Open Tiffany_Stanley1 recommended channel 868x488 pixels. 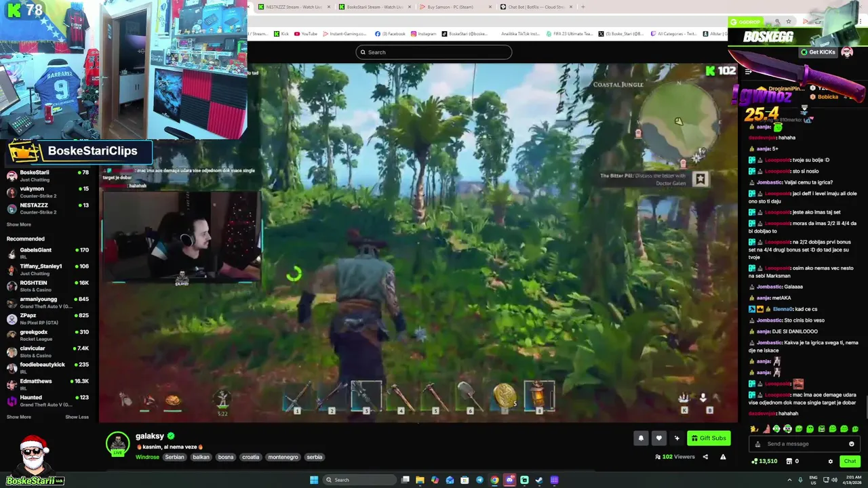pyautogui.click(x=47, y=269)
